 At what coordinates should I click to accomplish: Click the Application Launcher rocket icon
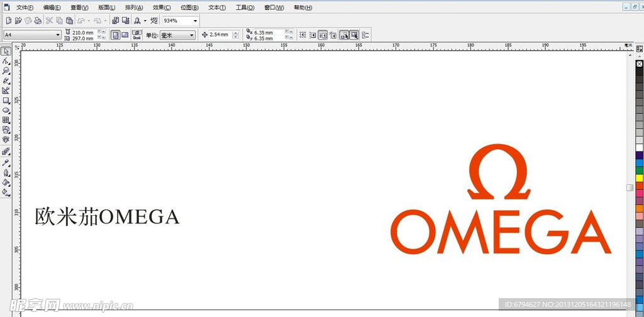coord(137,21)
